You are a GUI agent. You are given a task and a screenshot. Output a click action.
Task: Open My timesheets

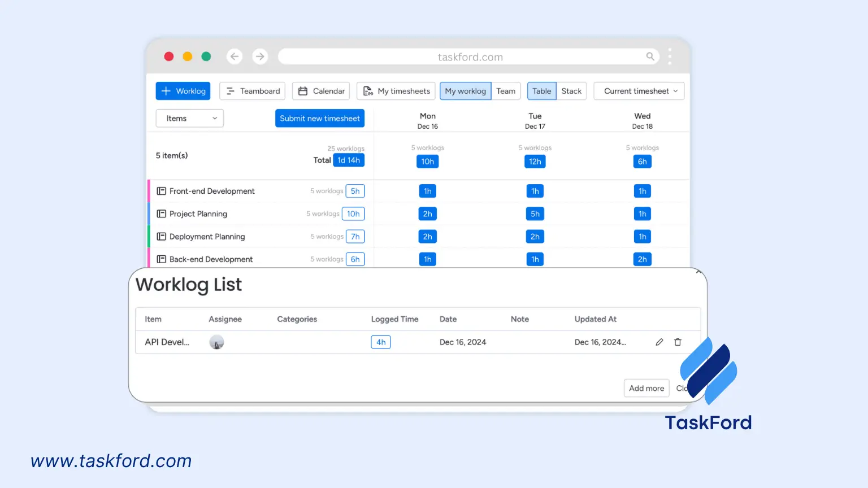pyautogui.click(x=396, y=91)
